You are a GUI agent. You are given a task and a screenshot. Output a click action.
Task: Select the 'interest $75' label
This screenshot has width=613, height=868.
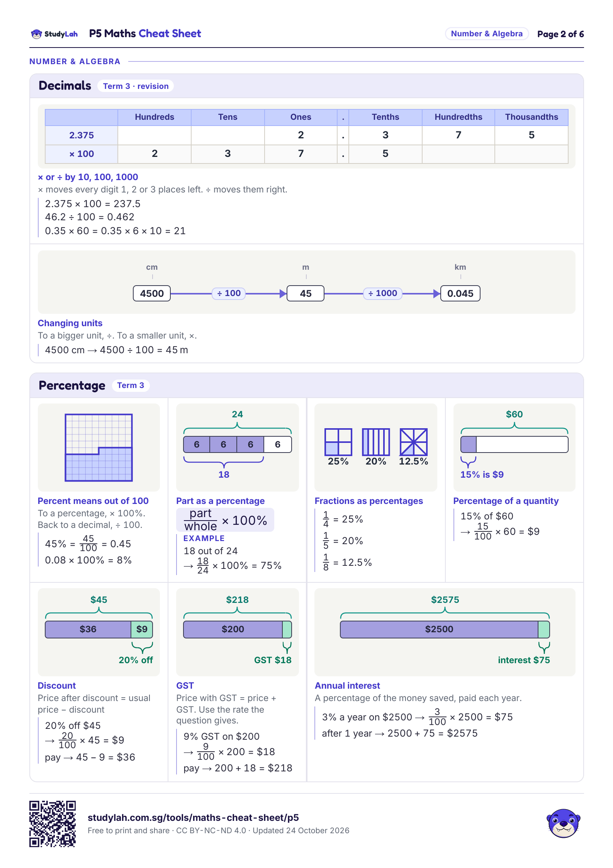(x=524, y=660)
